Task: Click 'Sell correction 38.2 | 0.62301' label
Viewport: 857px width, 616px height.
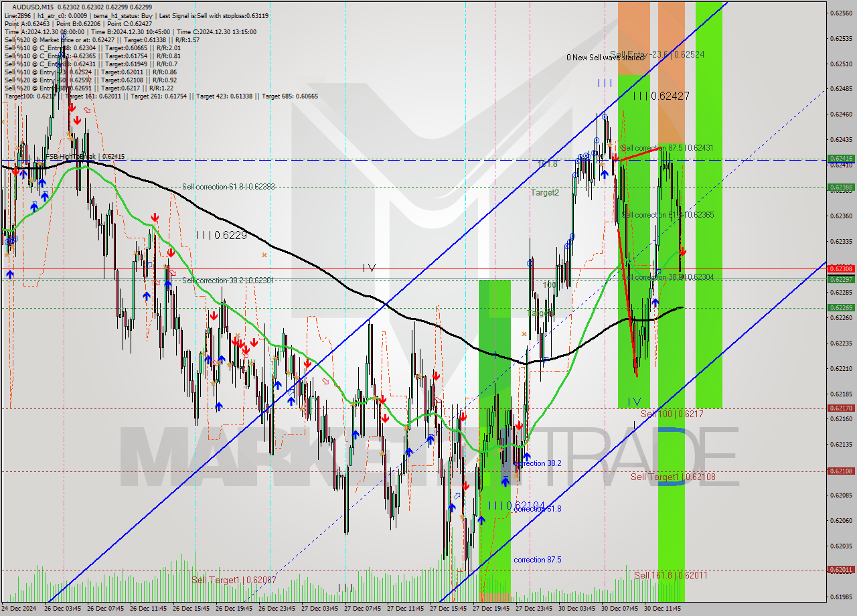Action: (228, 281)
